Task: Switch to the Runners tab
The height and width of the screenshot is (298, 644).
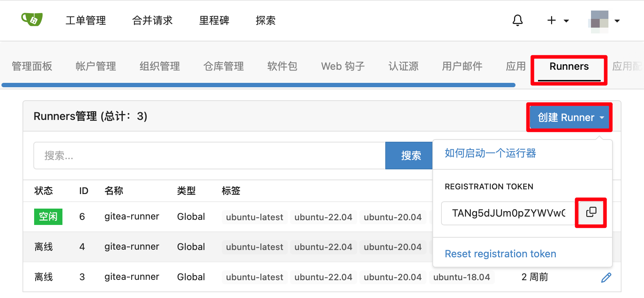Action: [569, 67]
